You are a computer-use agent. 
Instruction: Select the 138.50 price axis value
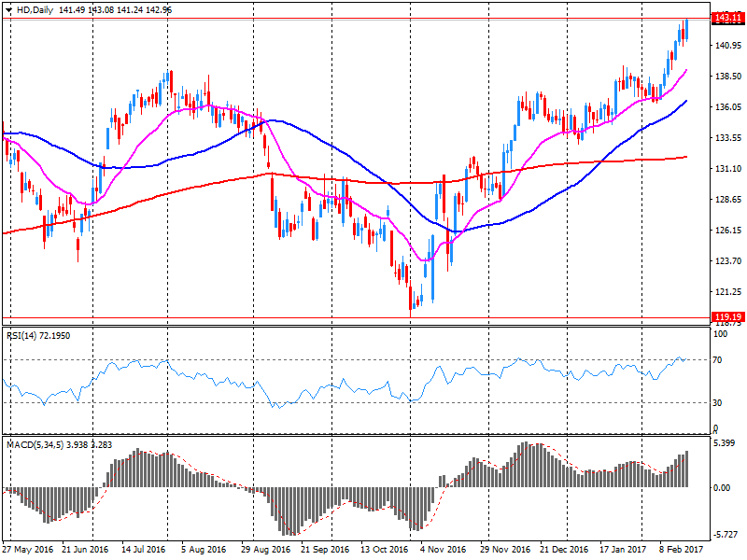(x=728, y=77)
